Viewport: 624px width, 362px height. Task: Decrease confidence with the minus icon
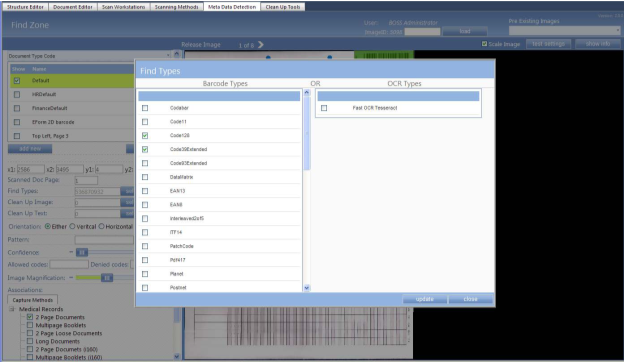(x=71, y=252)
